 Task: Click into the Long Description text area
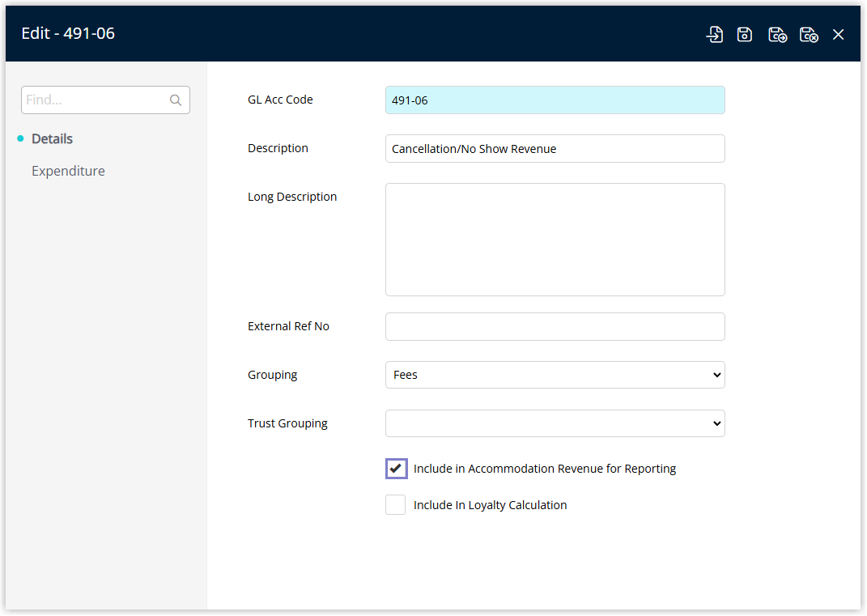555,240
